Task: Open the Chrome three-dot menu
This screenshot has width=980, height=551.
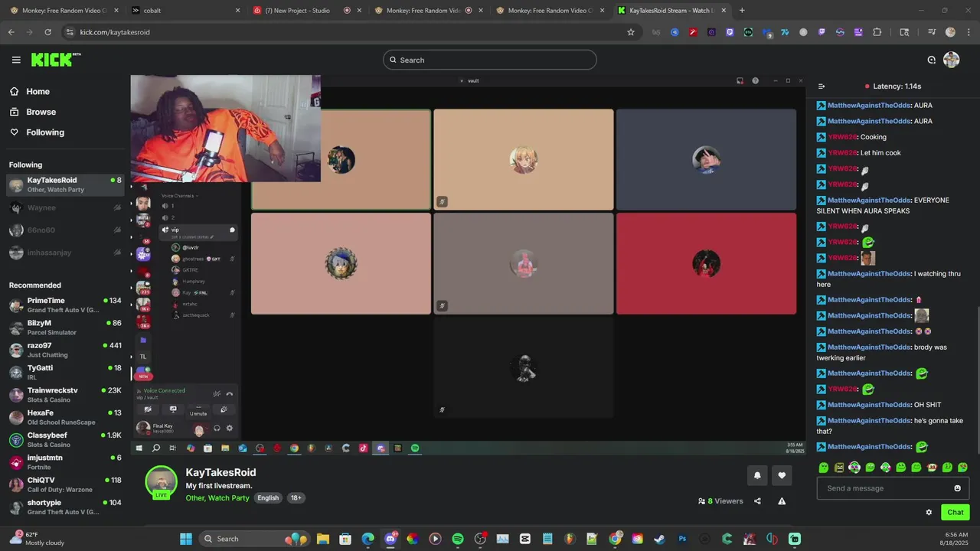Action: 969,32
